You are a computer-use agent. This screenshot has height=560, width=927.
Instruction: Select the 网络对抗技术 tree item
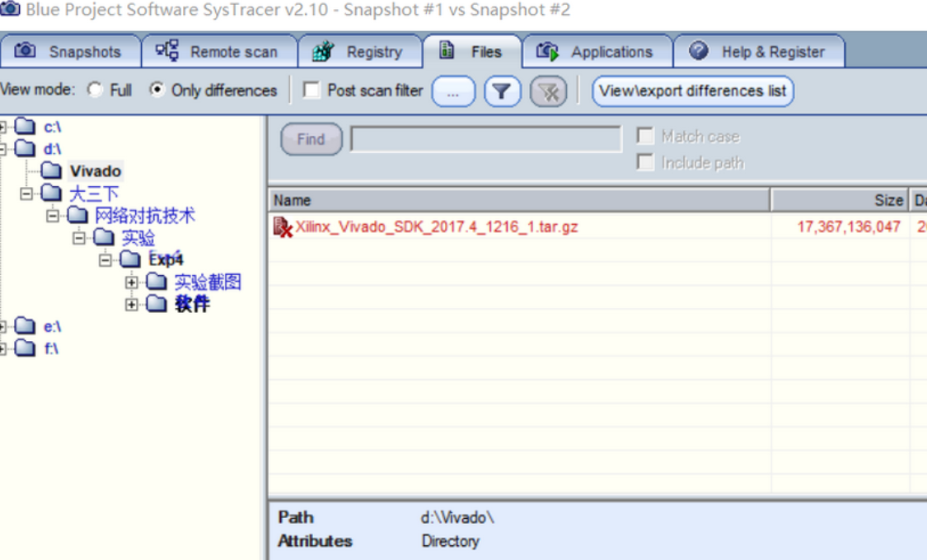pos(145,216)
